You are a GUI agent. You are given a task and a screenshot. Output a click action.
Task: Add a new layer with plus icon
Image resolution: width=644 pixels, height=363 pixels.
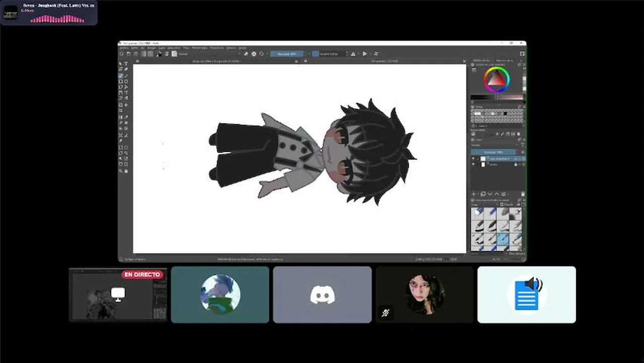point(474,194)
